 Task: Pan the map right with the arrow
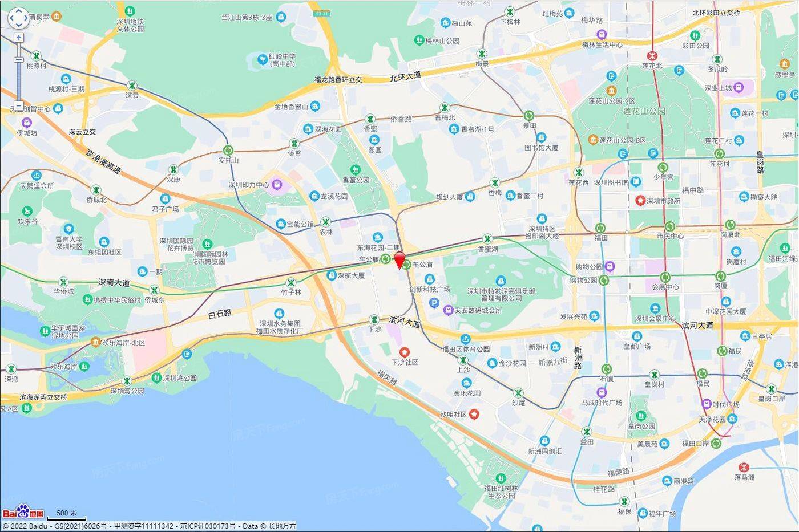(25, 18)
